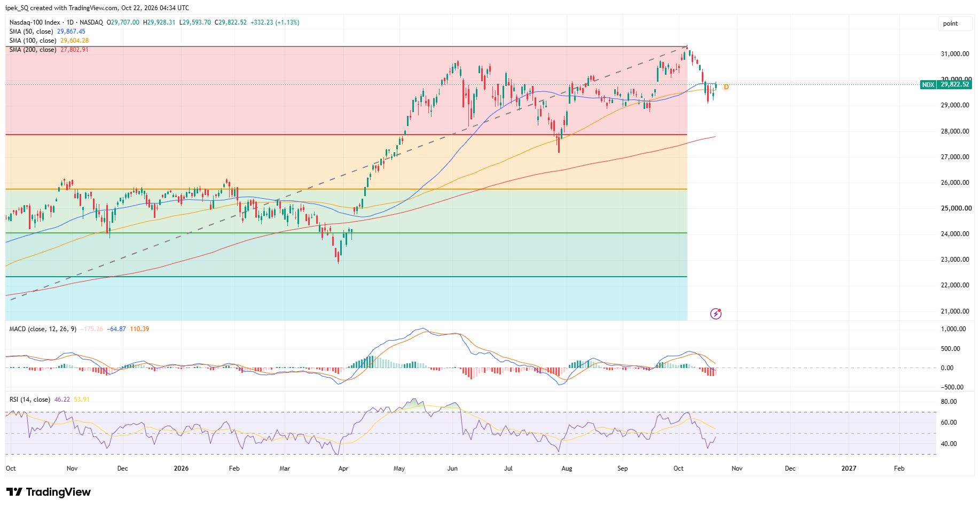Viewport: 980px width, 508px height.
Task: Click the RSI value 53.91
Action: pyautogui.click(x=82, y=400)
